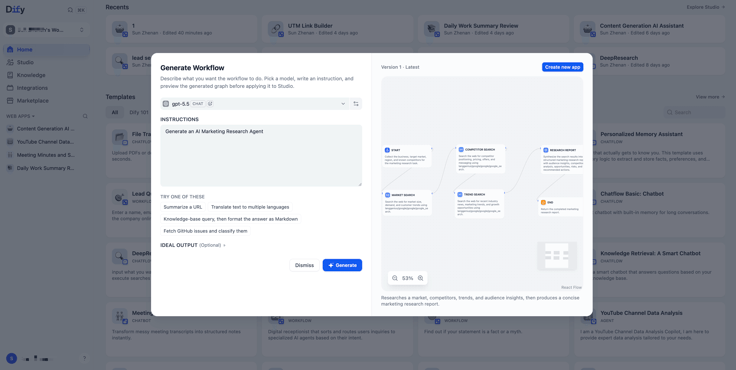Click the Create new app button
The width and height of the screenshot is (736, 370).
point(562,67)
